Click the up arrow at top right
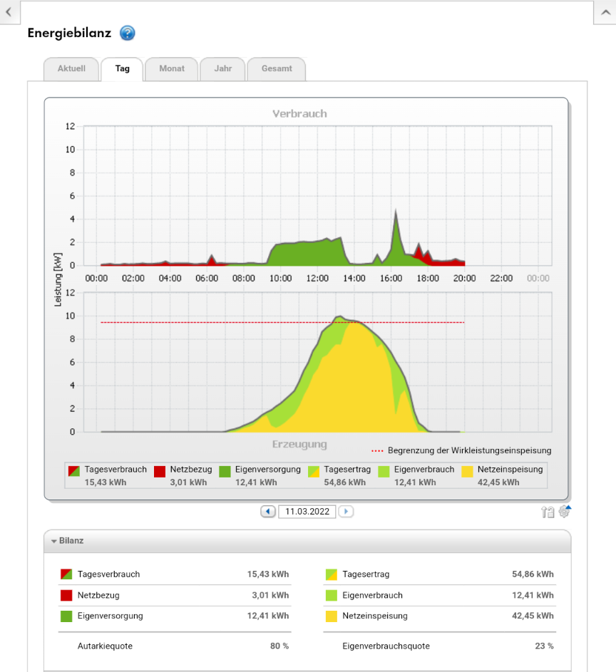The height and width of the screenshot is (672, 616). [605, 12]
